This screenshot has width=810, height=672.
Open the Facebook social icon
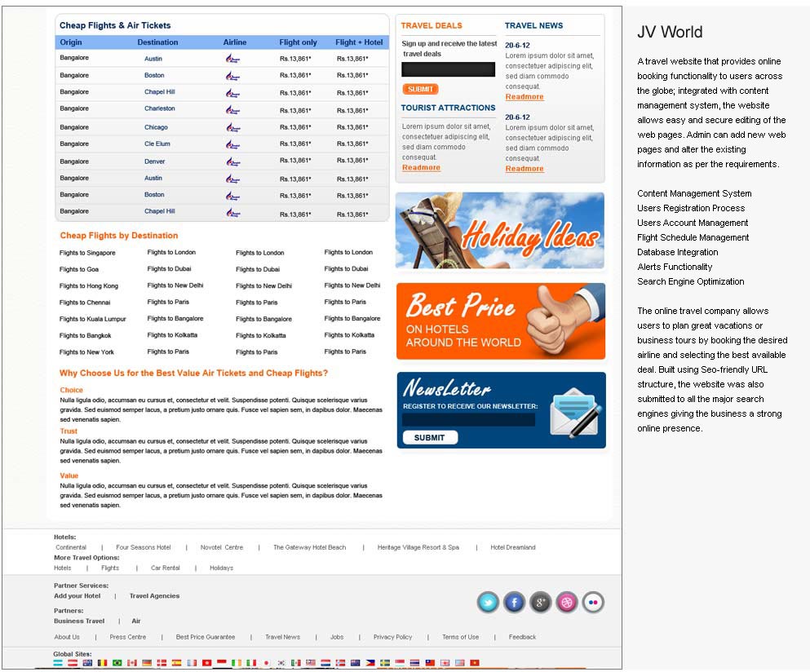pyautogui.click(x=515, y=602)
